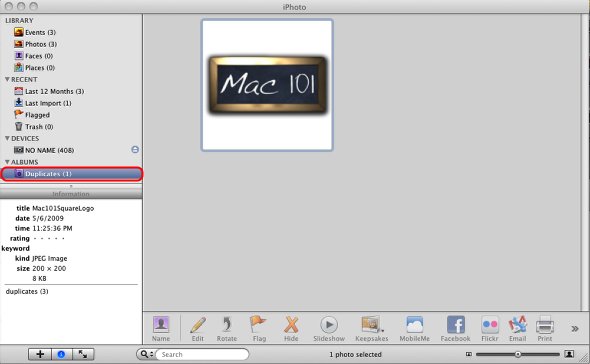
Task: Collapse the RECENT section
Action: click(7, 79)
